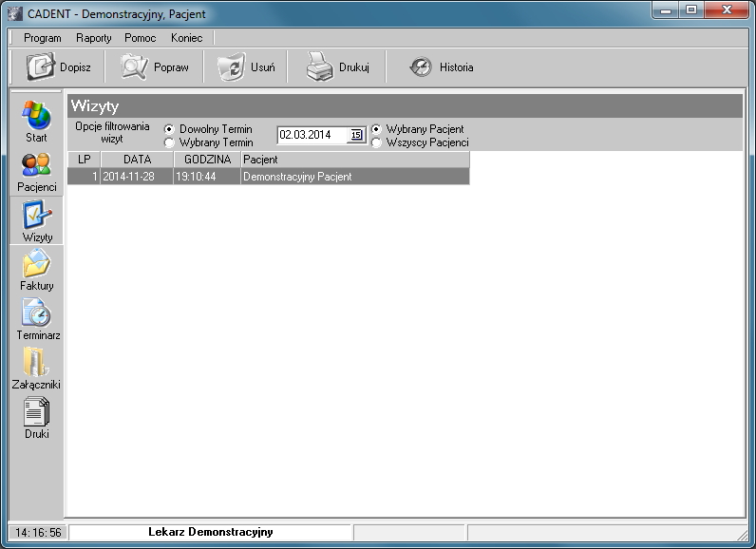Click the Drukuj printer icon
This screenshot has width=756, height=549.
319,67
